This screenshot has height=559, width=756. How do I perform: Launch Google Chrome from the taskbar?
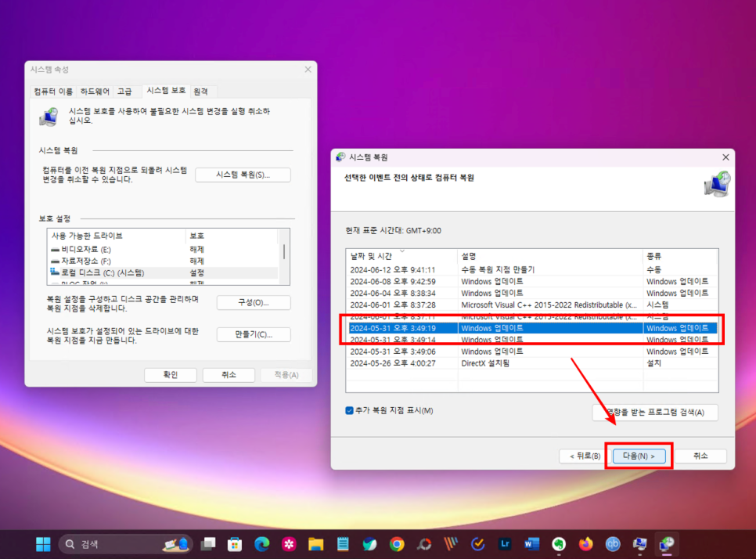pyautogui.click(x=397, y=544)
